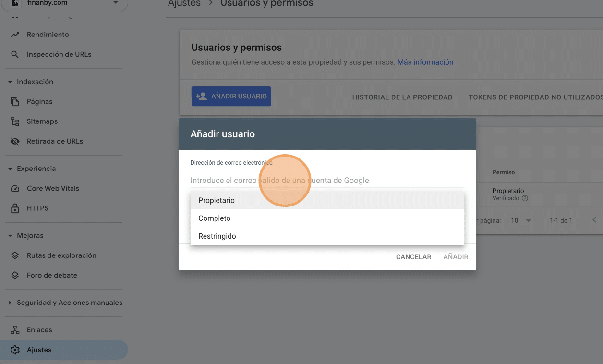Click the finanby.com property favicon

point(15,3)
